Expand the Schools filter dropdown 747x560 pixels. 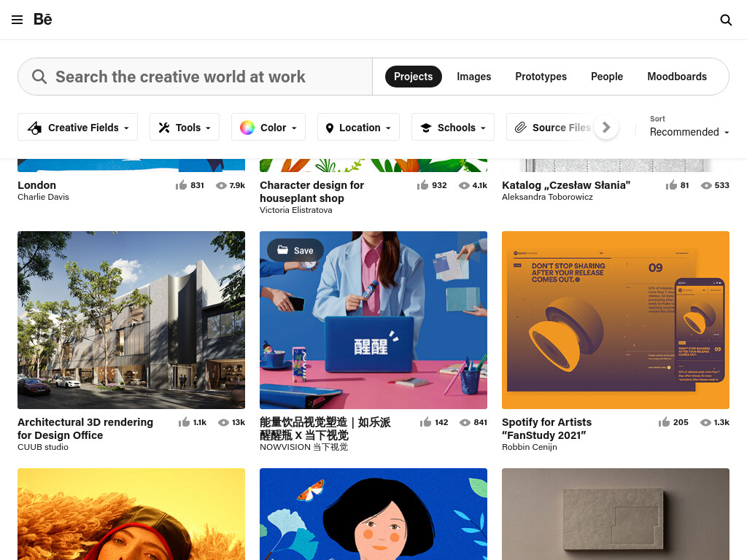tap(452, 127)
